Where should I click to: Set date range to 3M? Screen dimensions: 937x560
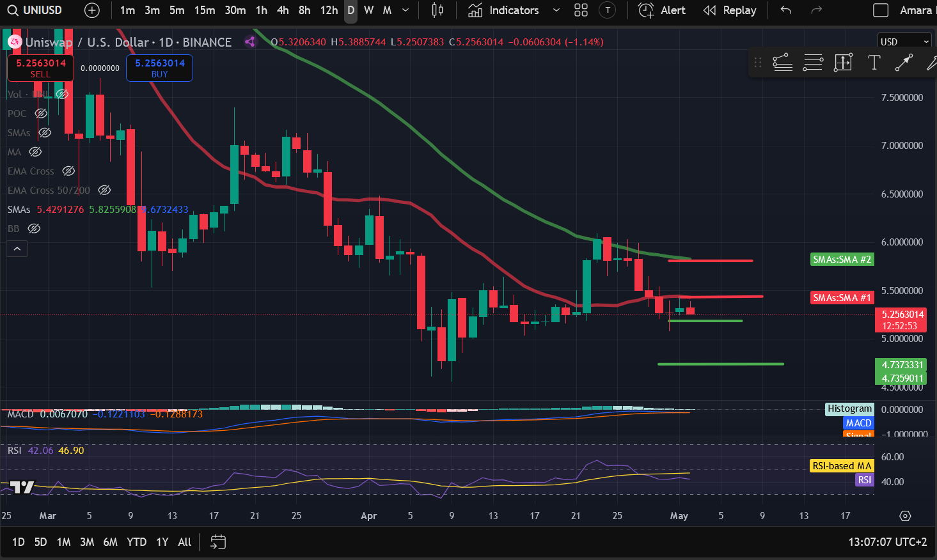(x=87, y=542)
